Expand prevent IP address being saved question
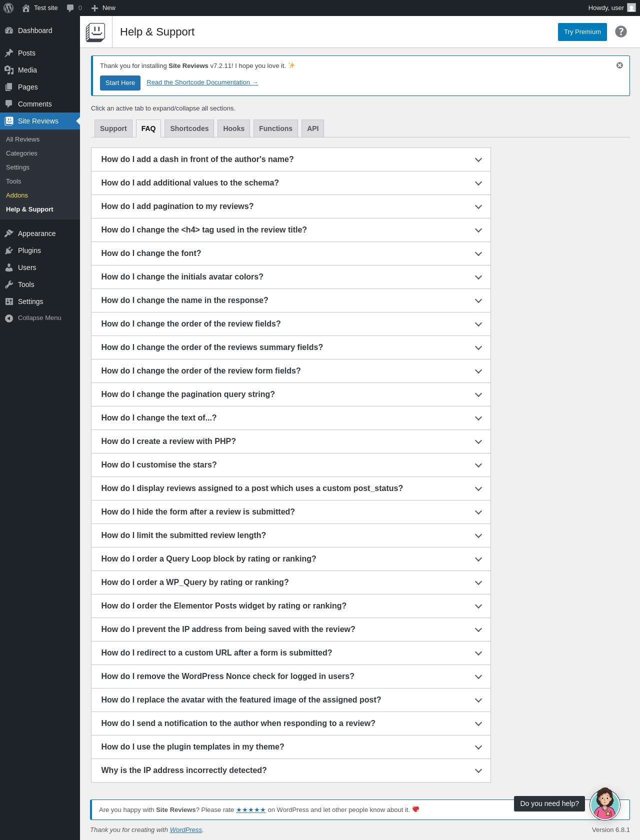This screenshot has height=840, width=640. 291,629
